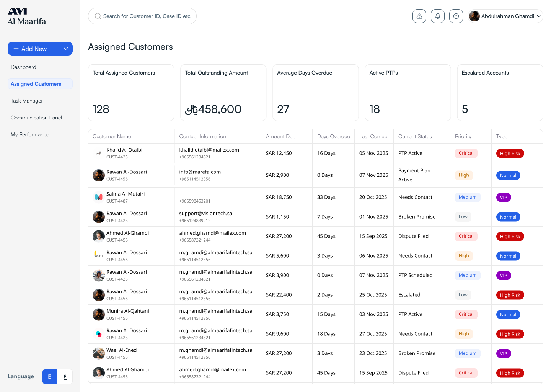This screenshot has width=551, height=392.
Task: Click the magnifier icon in search bar
Action: point(98,16)
